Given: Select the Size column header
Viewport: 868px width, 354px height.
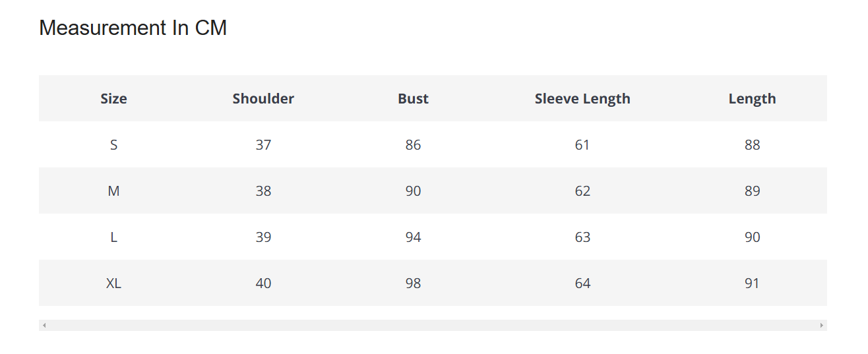Looking at the screenshot, I should point(113,99).
